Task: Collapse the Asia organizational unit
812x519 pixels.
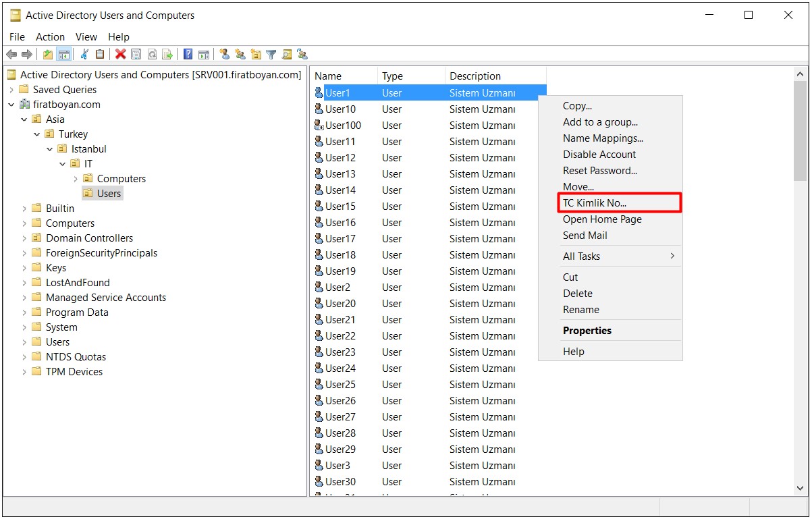Action: click(24, 119)
